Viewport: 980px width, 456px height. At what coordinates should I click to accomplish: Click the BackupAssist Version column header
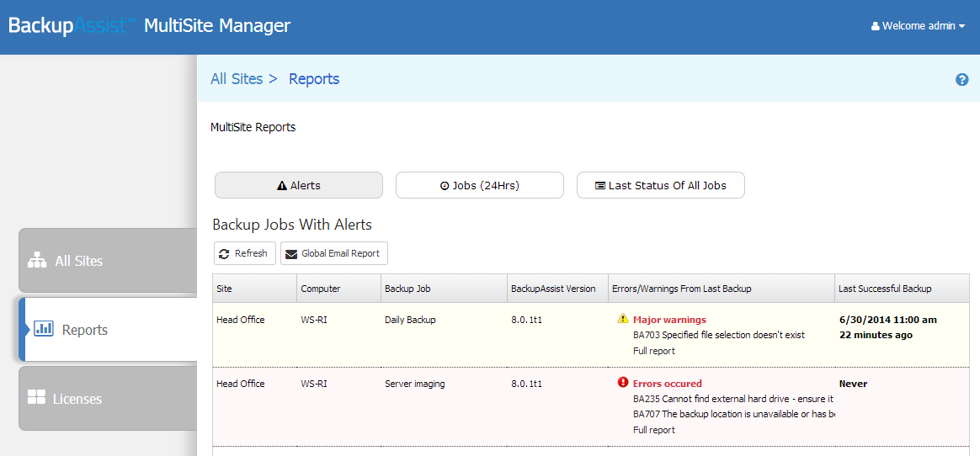557,289
